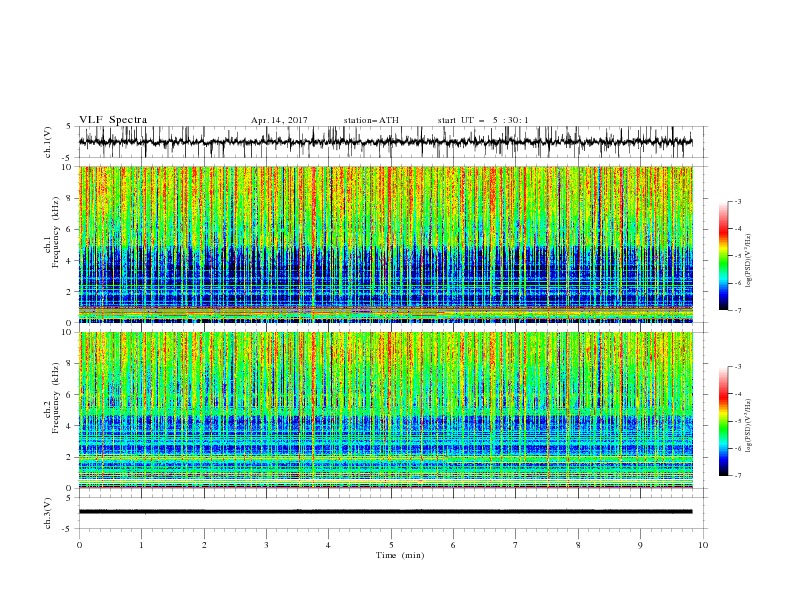Select the log(PSD) label beside ch.2 color bar
Image resolution: width=792 pixels, height=612 pixels.
748,425
